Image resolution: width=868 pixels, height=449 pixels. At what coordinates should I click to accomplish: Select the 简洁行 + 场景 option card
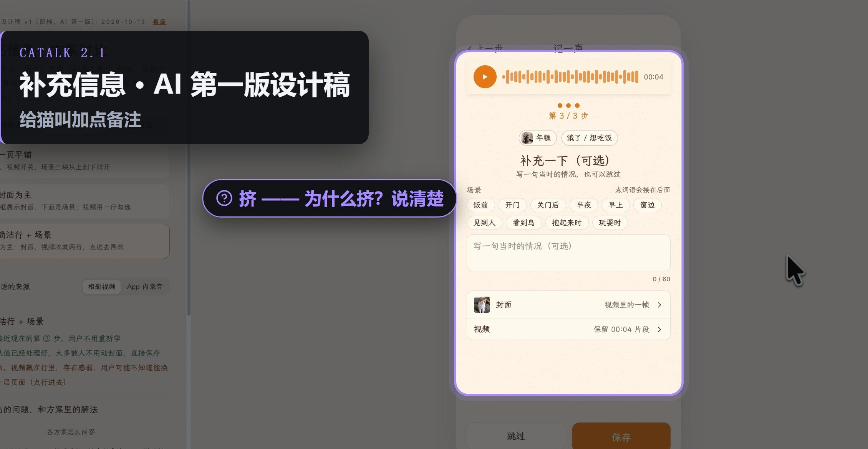tap(84, 241)
